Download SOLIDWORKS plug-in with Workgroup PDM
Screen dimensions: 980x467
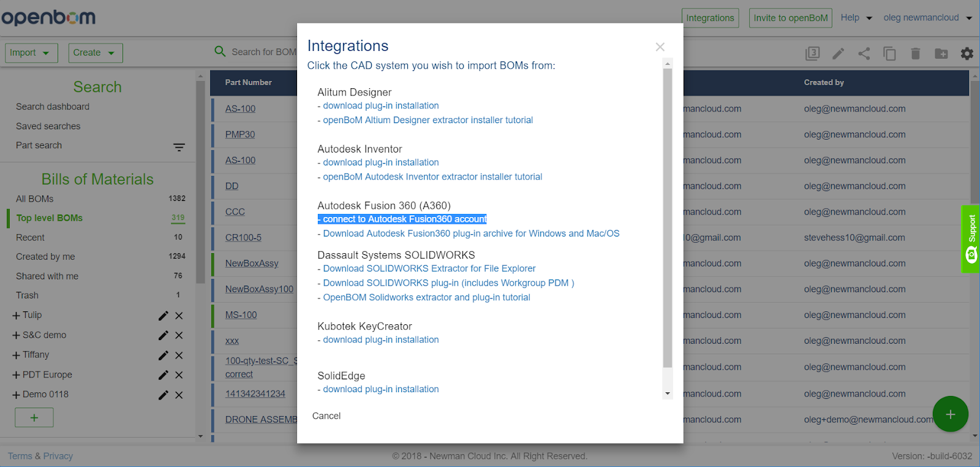pos(448,283)
